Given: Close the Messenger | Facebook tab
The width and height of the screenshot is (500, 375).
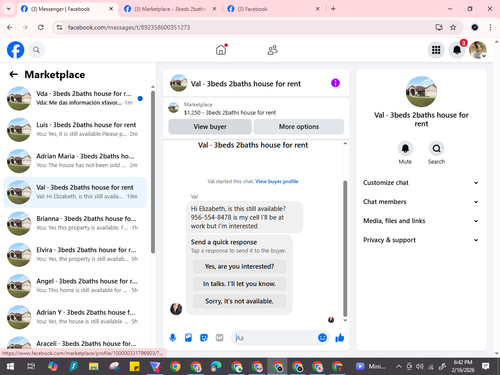Looking at the screenshot, I should pos(111,9).
